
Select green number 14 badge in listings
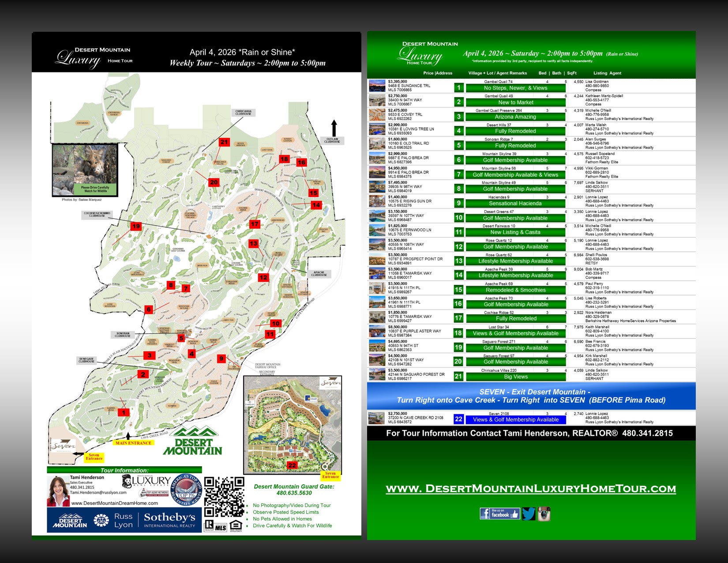pyautogui.click(x=459, y=275)
